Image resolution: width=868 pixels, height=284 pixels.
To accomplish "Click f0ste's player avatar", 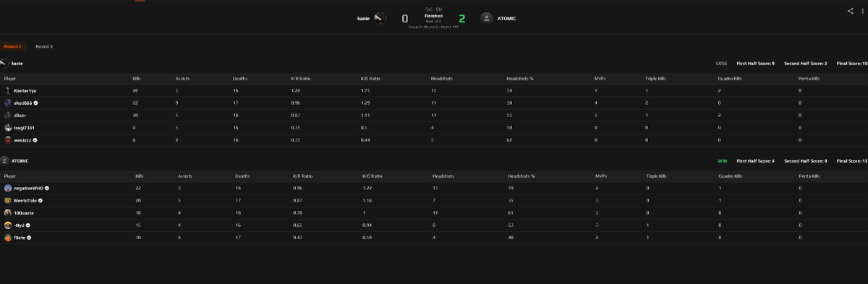I will point(7,237).
